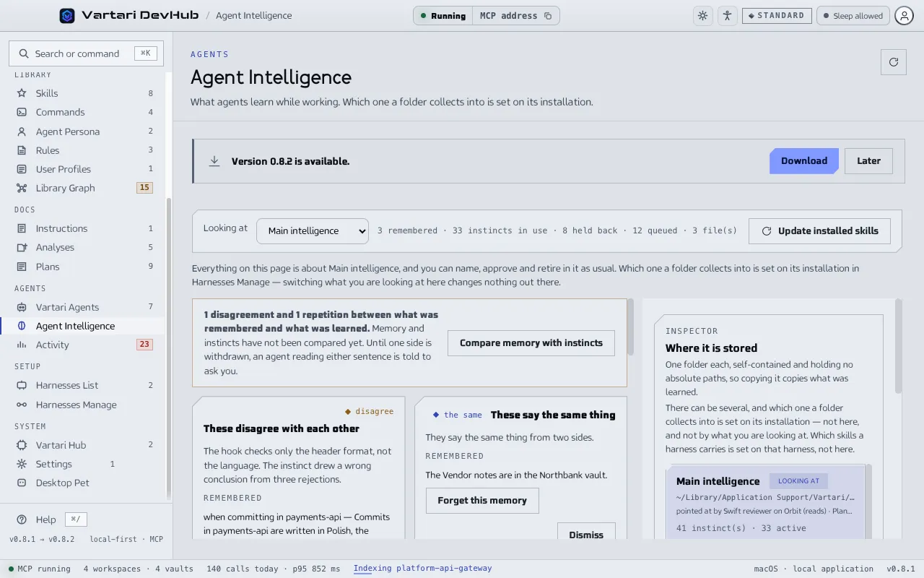Screen dimensions: 924x578
Task: Open the accessibility options icon
Action: tap(727, 16)
